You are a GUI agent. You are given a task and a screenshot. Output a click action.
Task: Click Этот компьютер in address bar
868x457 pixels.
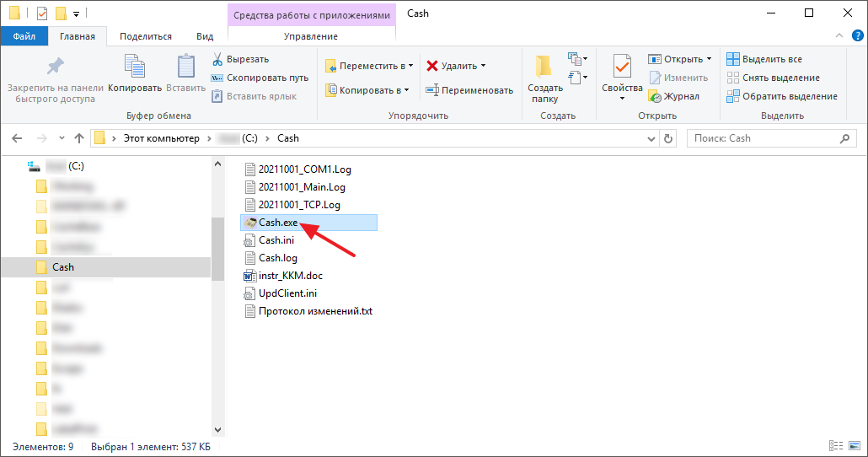(x=161, y=138)
